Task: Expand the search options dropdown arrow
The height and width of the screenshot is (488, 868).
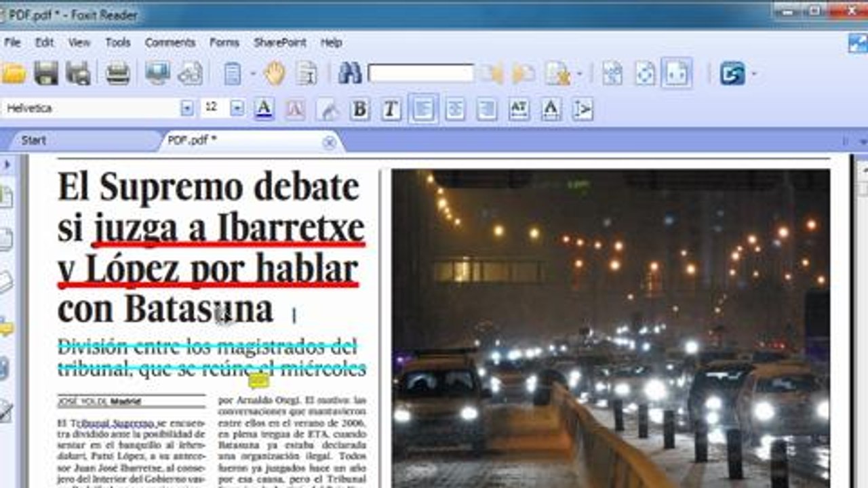Action: [x=580, y=73]
